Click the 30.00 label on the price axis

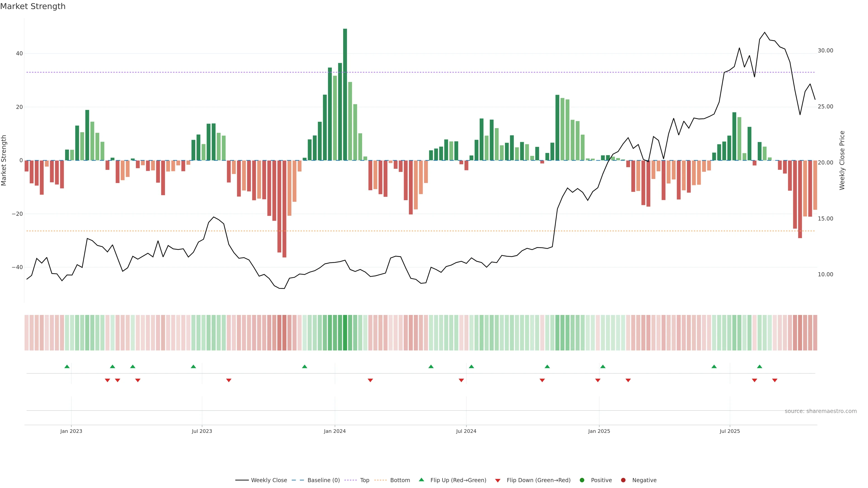tap(825, 51)
